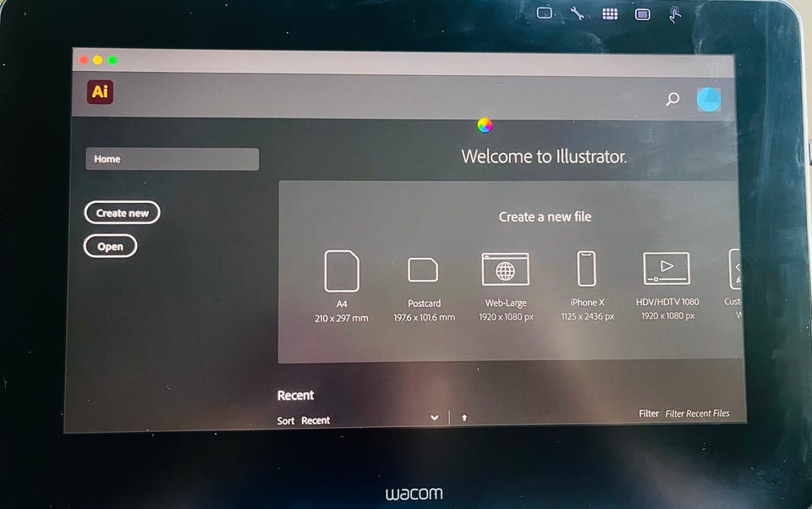This screenshot has width=812, height=509.
Task: Minimize window with the yellow button
Action: click(98, 60)
